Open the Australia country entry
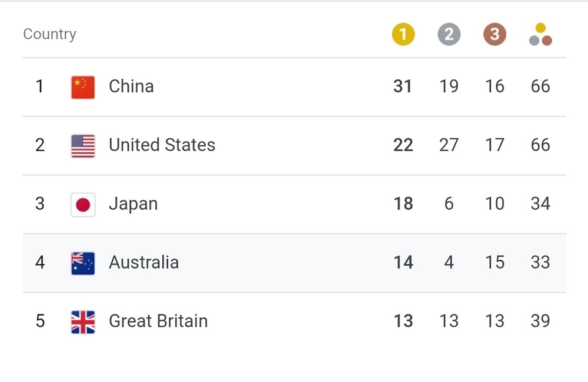Viewport: 588px width, 382px height. [x=143, y=263]
